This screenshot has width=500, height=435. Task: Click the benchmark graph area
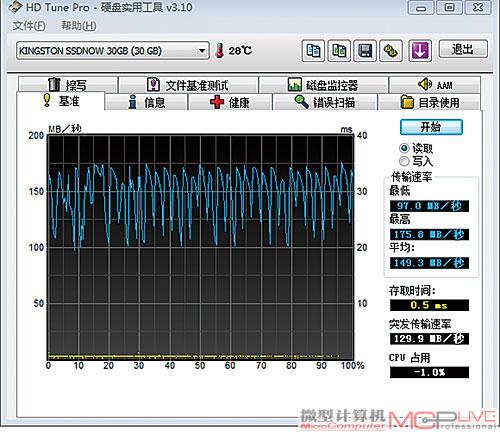(x=200, y=247)
